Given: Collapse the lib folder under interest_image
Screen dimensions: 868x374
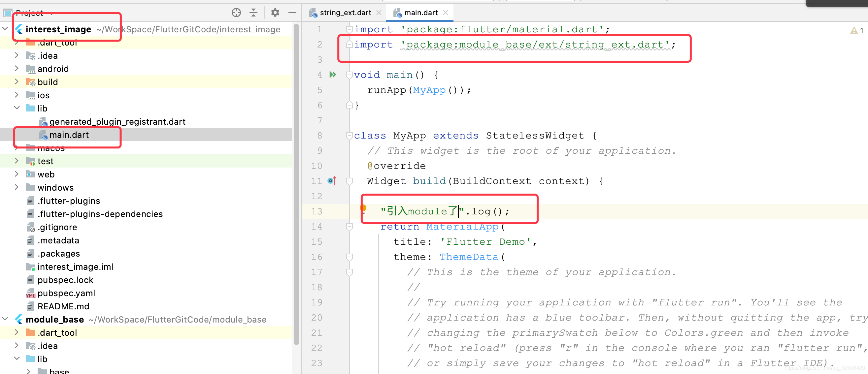Looking at the screenshot, I should pyautogui.click(x=17, y=108).
